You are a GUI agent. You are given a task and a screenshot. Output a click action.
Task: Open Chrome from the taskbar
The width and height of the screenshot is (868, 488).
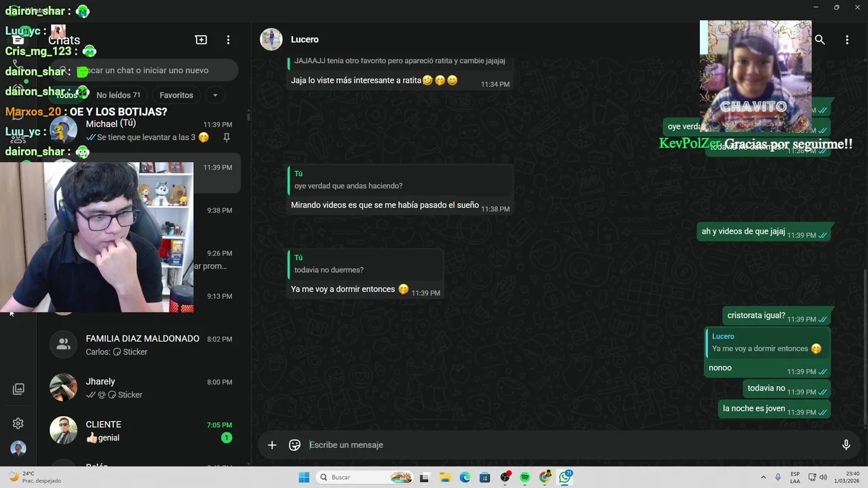tap(545, 477)
